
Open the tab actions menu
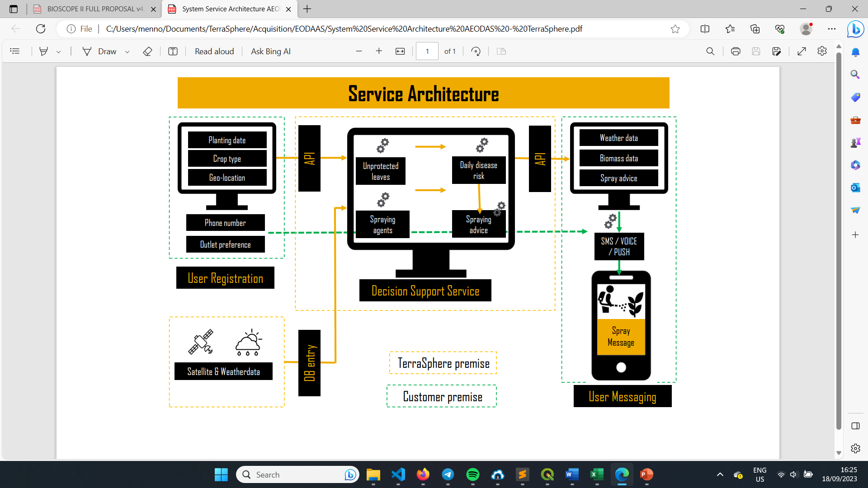[14, 9]
